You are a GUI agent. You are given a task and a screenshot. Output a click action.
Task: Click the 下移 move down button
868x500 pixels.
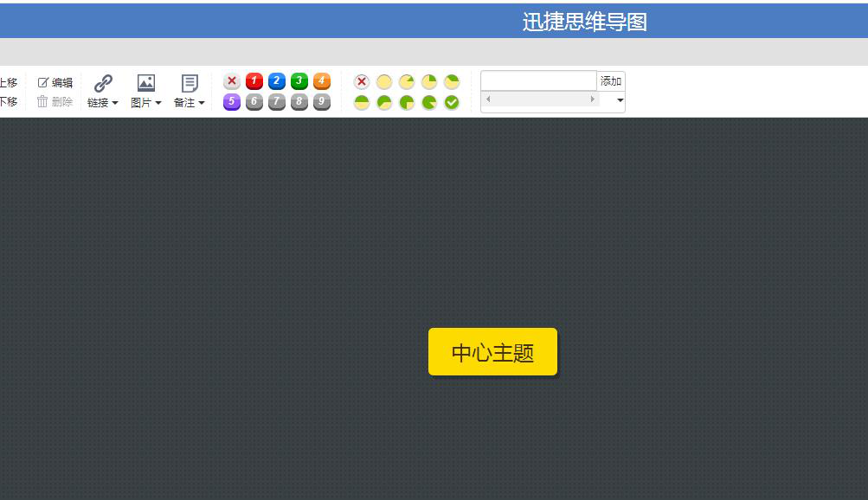[x=9, y=101]
